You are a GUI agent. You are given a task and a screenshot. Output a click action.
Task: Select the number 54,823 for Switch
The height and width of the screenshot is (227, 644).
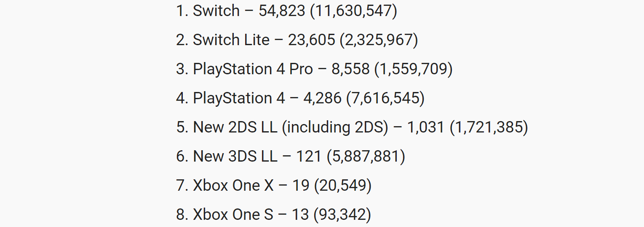click(x=282, y=11)
